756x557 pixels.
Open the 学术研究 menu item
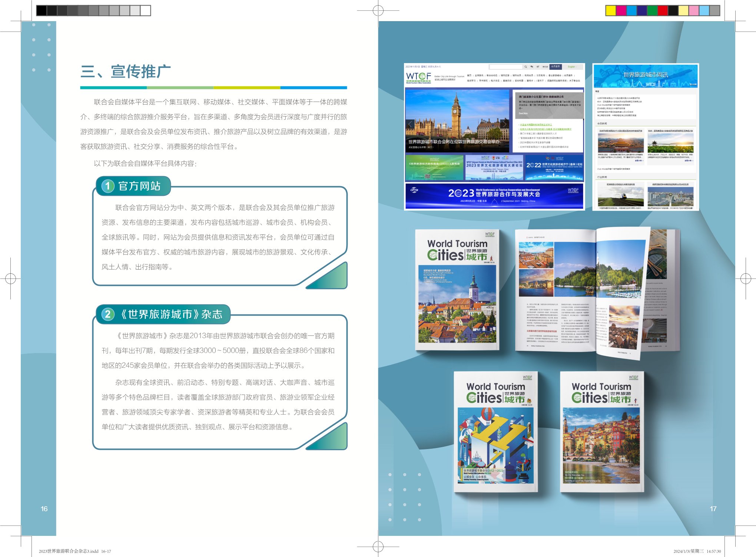[483, 80]
